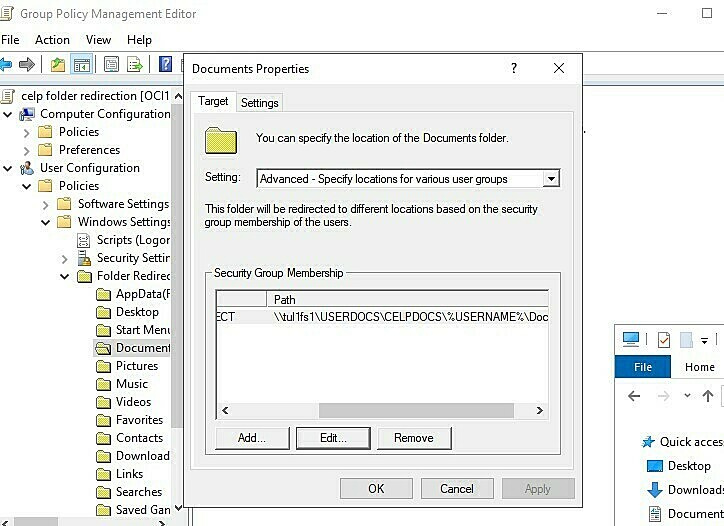The width and height of the screenshot is (724, 526).
Task: Click the group list scroll left arrow
Action: point(225,410)
